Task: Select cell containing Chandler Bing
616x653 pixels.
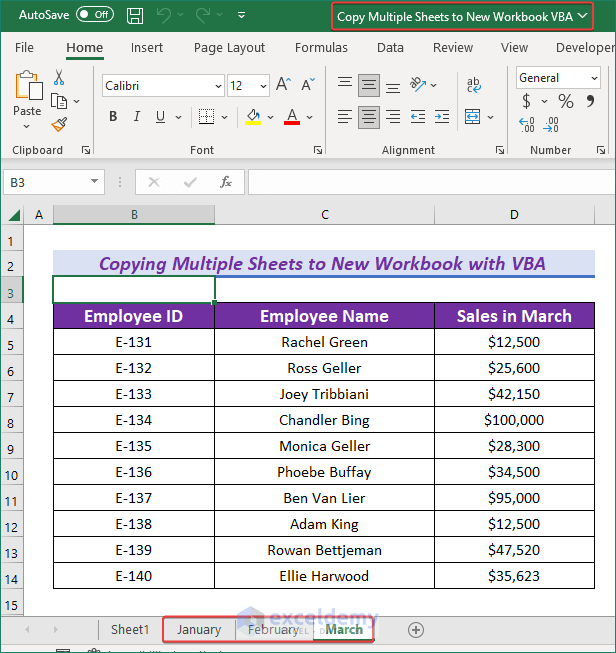Action: (x=324, y=420)
